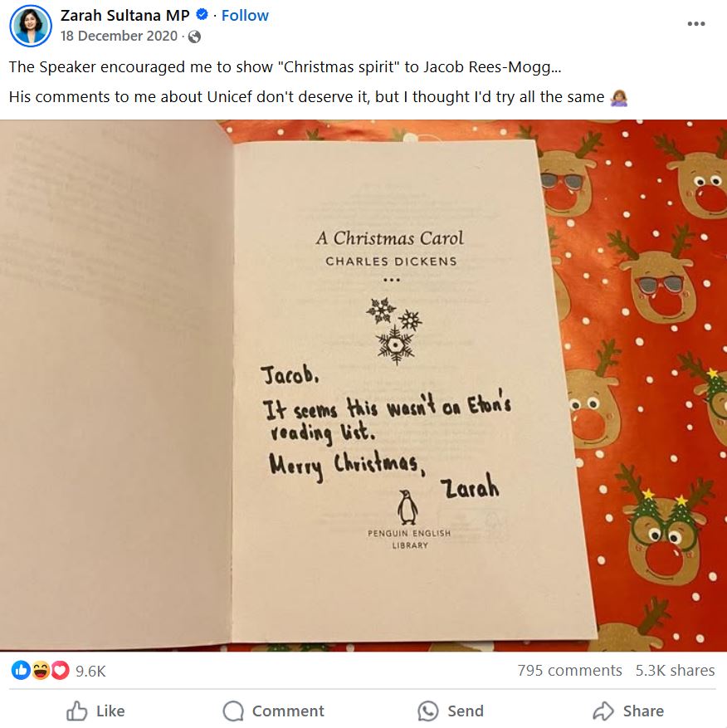Click the facepalm emoji in post text
This screenshot has width=727, height=728.
point(619,97)
